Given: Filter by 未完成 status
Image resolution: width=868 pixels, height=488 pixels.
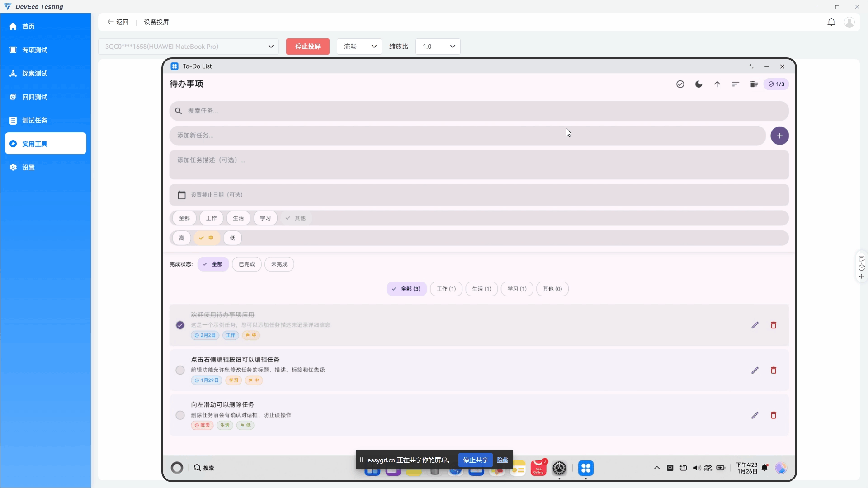Looking at the screenshot, I should [x=279, y=264].
